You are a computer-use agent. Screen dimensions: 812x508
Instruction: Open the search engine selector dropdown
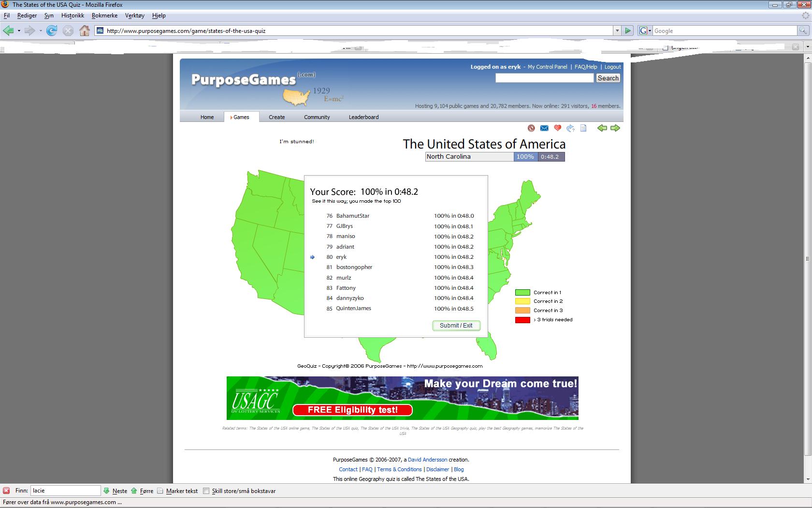point(645,30)
